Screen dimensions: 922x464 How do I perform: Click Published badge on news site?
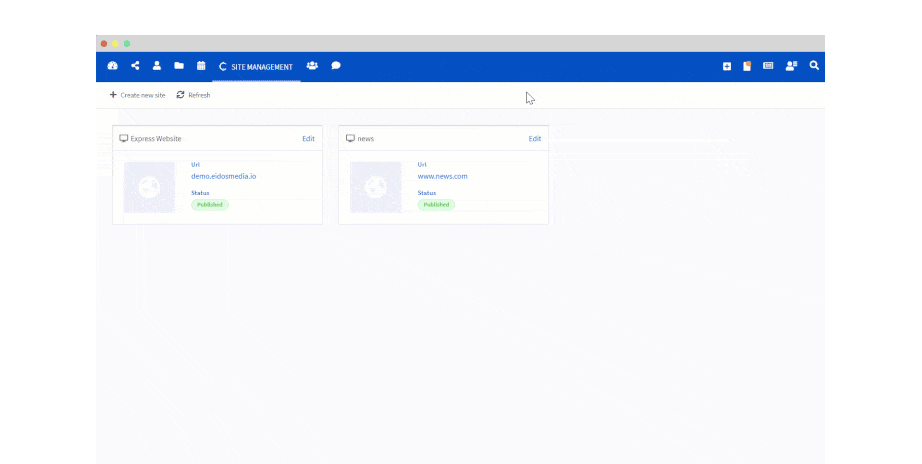(x=436, y=205)
